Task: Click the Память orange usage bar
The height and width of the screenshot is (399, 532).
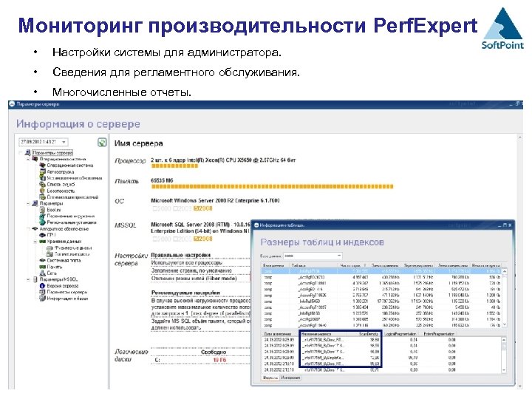Action: point(272,186)
